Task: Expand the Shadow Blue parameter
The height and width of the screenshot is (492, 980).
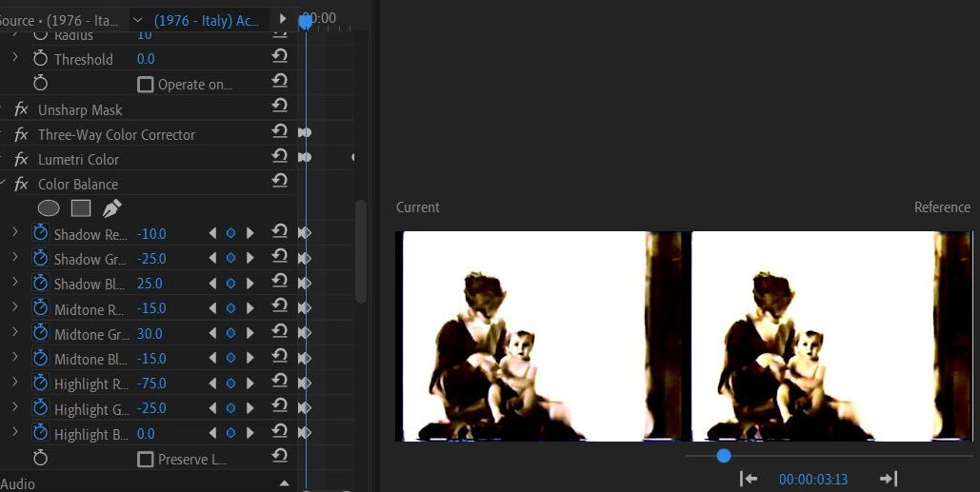Action: (x=15, y=283)
